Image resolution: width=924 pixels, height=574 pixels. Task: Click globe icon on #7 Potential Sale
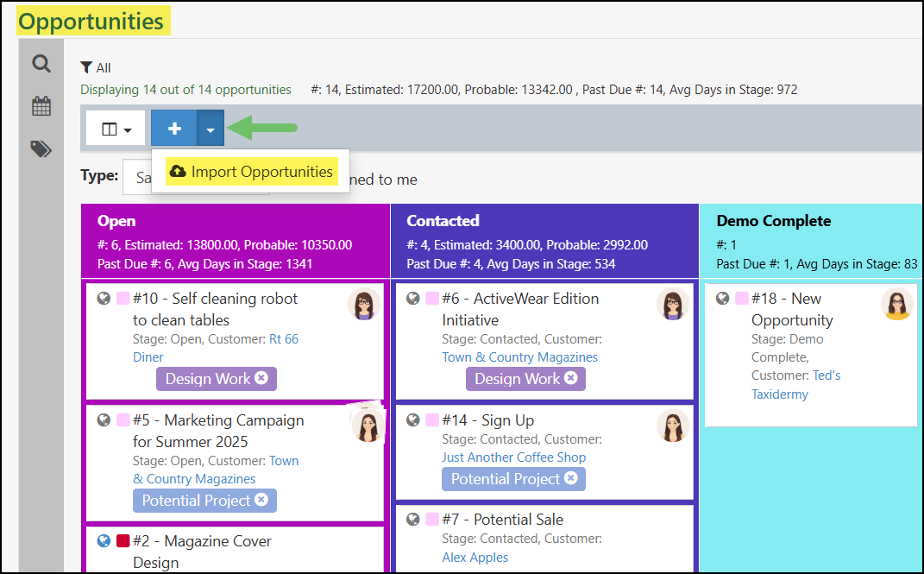pyautogui.click(x=413, y=519)
